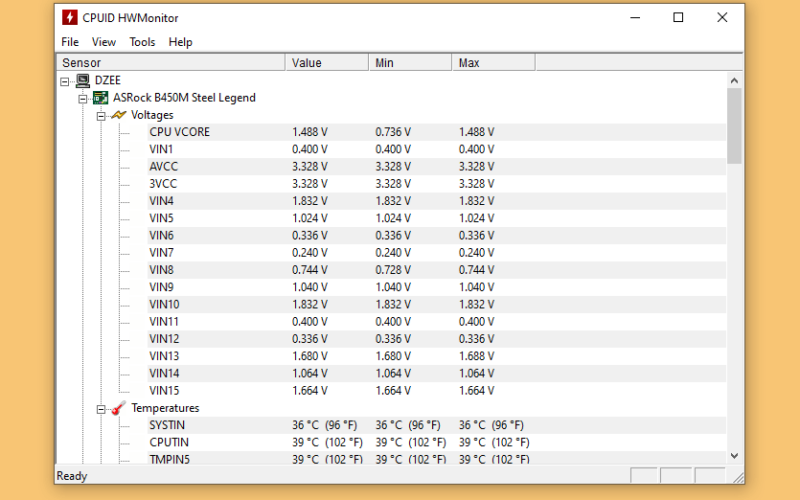Collapse the ASRock B450M Steel Legend node

(x=83, y=98)
